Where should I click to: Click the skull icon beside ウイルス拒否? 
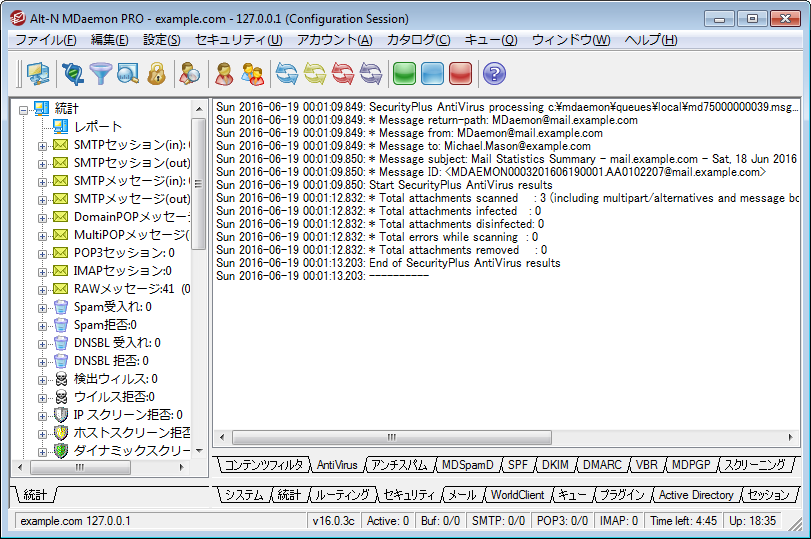[x=61, y=397]
